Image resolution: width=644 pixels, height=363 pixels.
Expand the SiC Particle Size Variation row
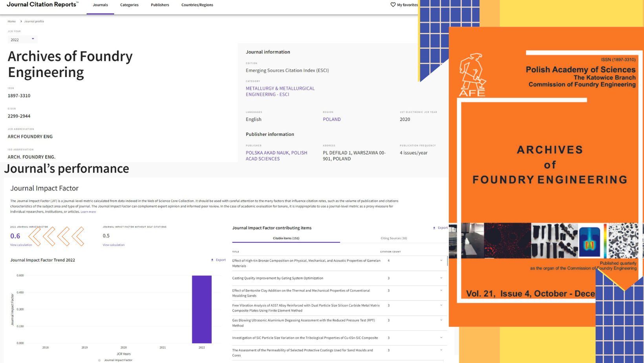click(441, 338)
